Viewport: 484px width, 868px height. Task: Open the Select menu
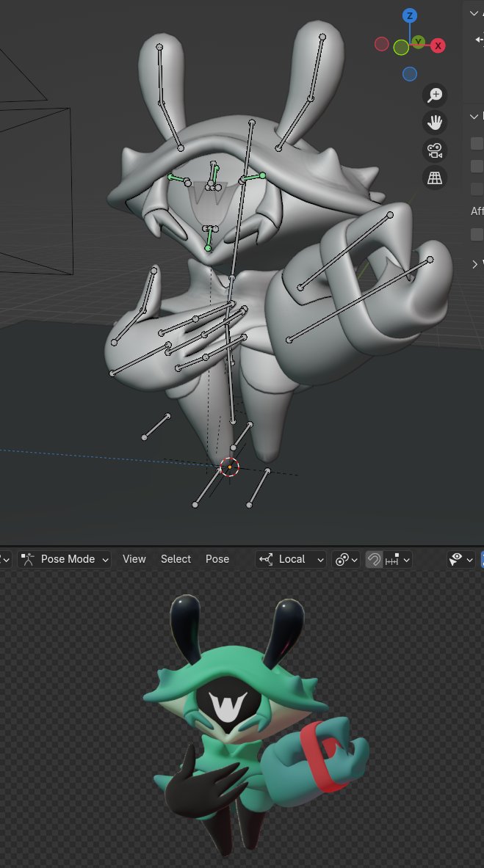click(x=176, y=559)
